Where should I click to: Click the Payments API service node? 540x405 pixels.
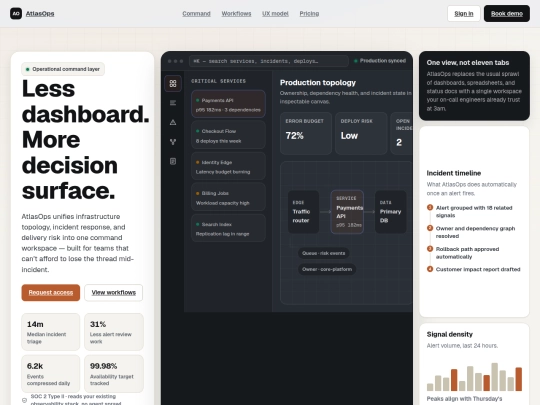pos(347,212)
